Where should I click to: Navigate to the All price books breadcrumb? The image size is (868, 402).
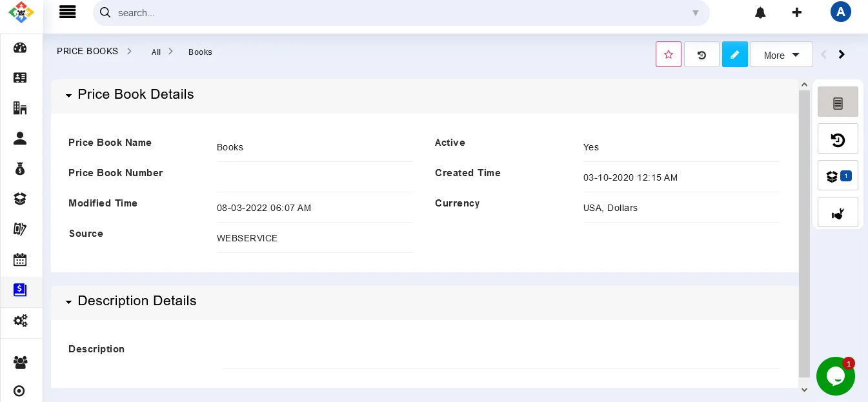coord(156,52)
